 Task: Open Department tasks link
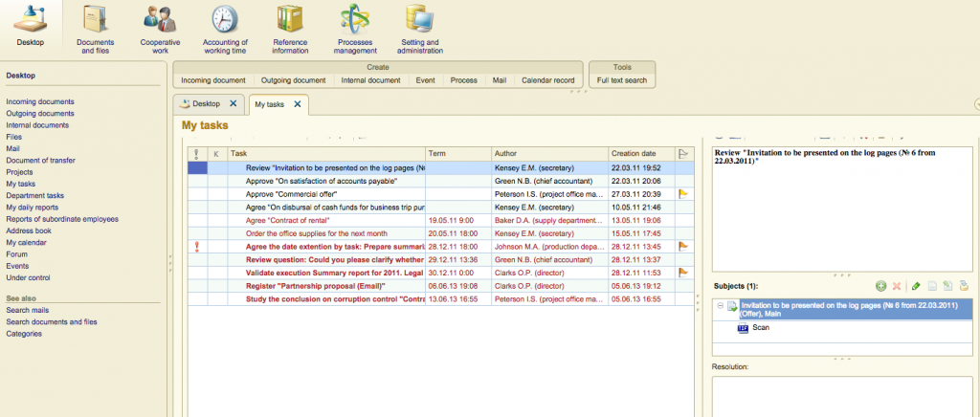[x=35, y=195]
